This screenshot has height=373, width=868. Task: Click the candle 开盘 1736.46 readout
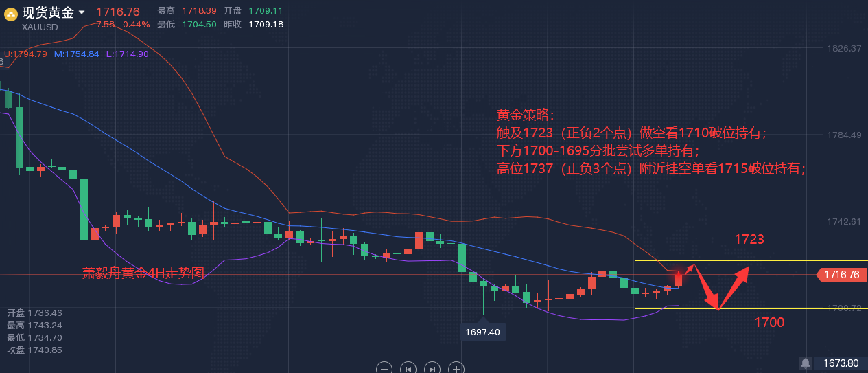coord(35,312)
